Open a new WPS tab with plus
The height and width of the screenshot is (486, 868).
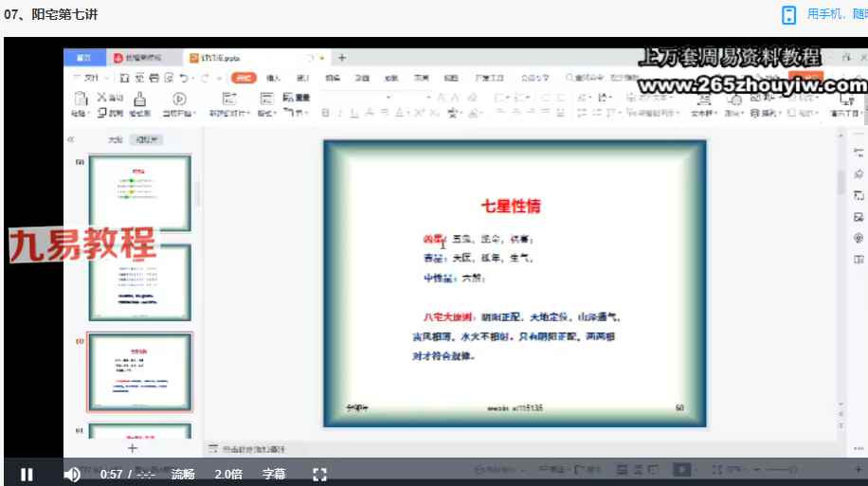[x=342, y=57]
